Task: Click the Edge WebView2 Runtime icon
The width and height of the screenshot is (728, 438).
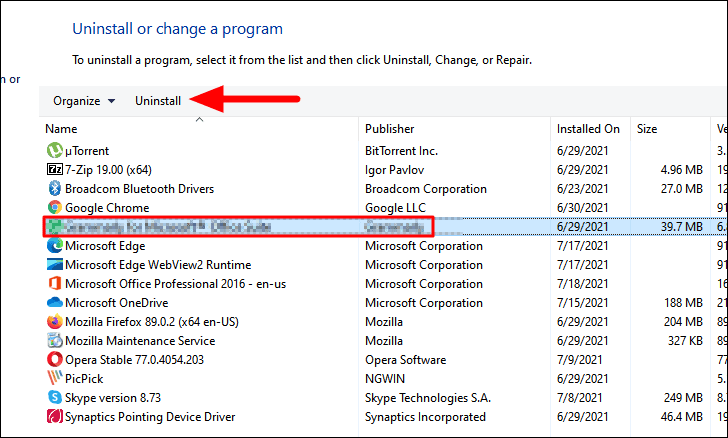Action: click(55, 265)
